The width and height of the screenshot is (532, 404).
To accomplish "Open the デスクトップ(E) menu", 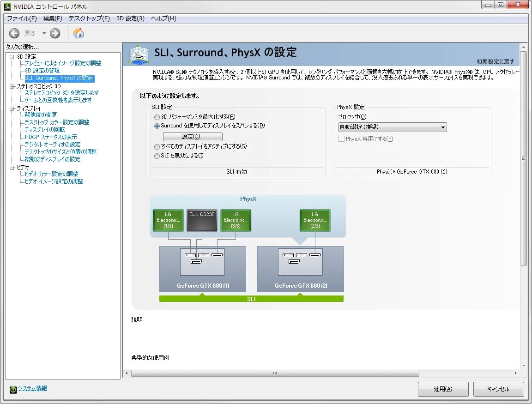I will [x=89, y=18].
